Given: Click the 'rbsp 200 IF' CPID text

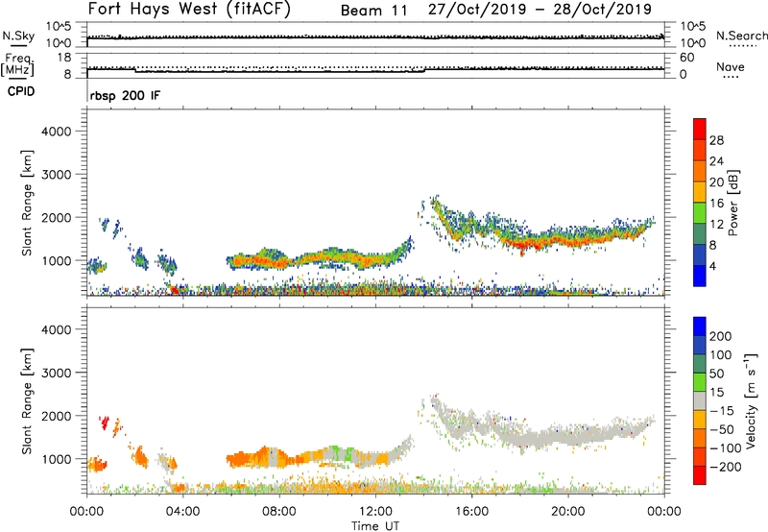Looking at the screenshot, I should (125, 95).
